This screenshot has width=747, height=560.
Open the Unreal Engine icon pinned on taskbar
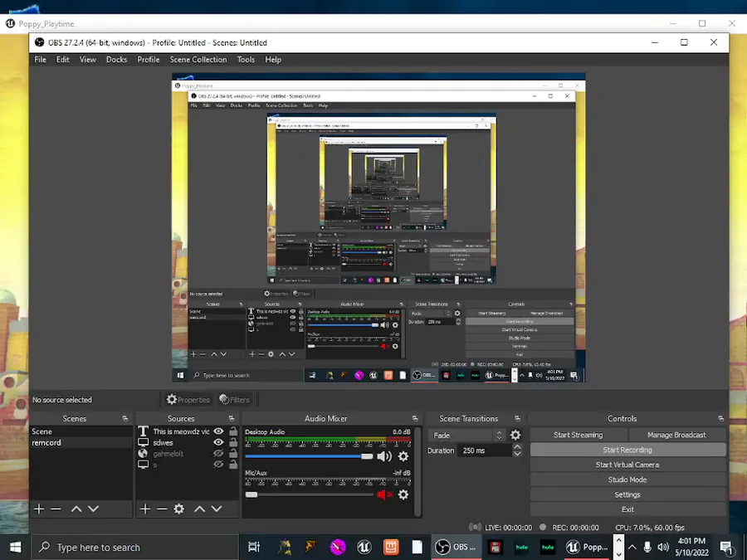[x=364, y=548]
